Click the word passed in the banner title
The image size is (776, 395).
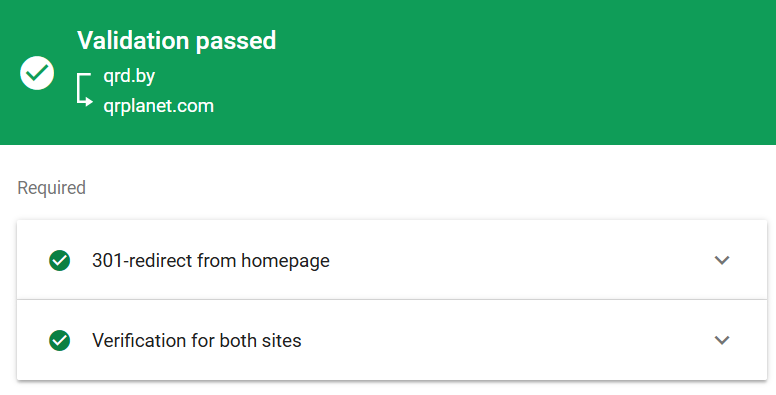pyautogui.click(x=236, y=41)
